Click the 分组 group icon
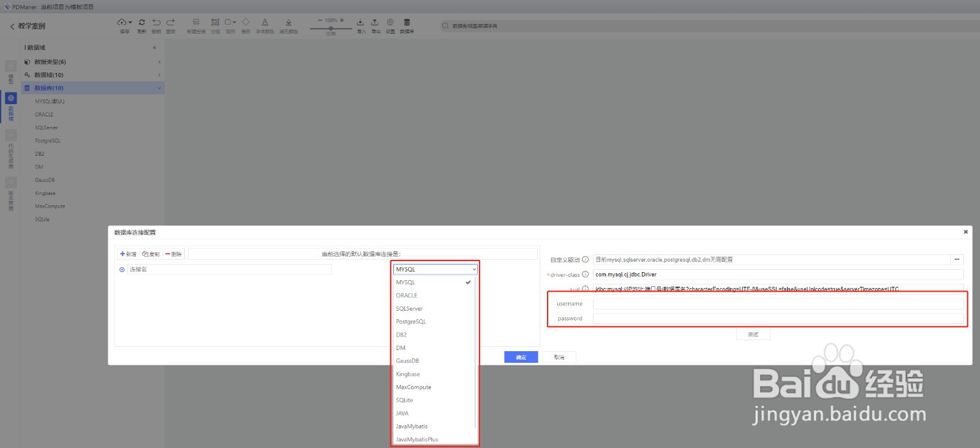 (x=215, y=22)
